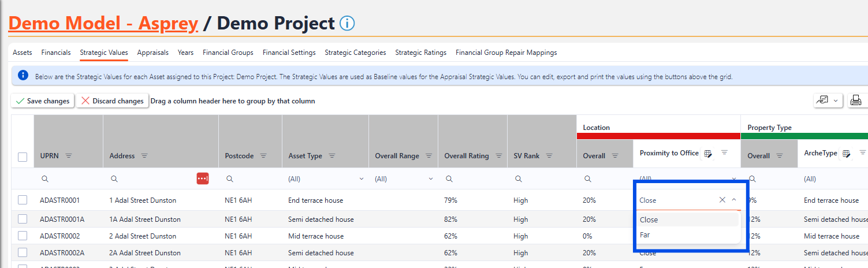Open the filter menu icon on UPRN column
The height and width of the screenshot is (268, 868).
(x=69, y=156)
